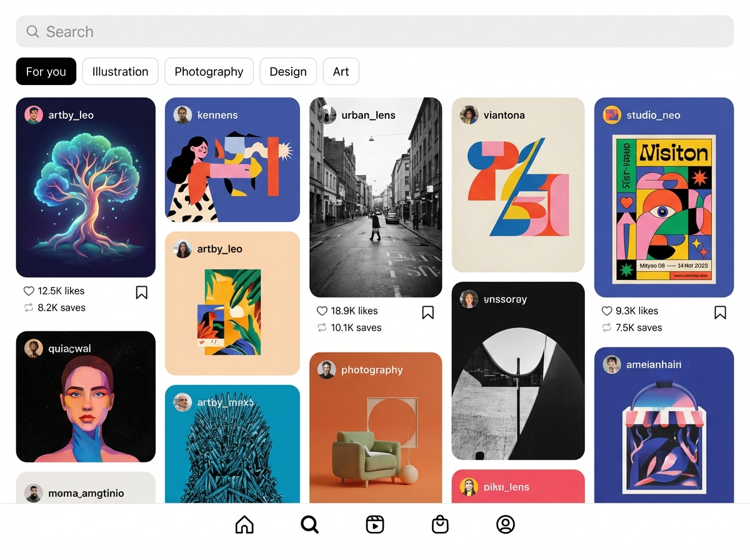Open the Illustration category filter

tap(120, 71)
